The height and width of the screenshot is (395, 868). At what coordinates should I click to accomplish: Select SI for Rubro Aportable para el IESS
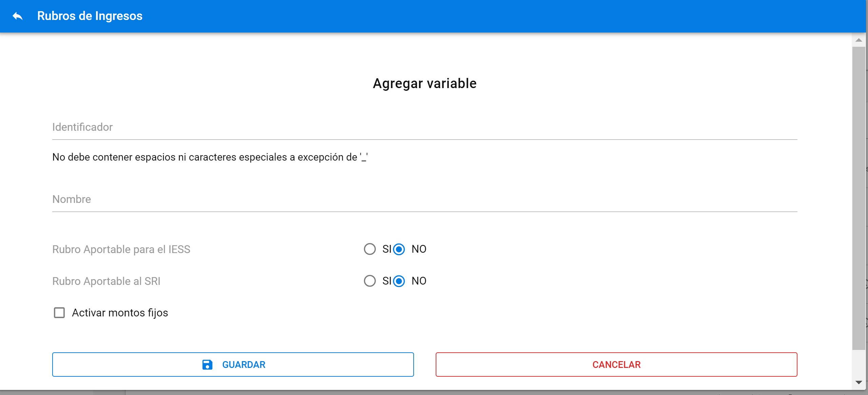click(x=370, y=249)
